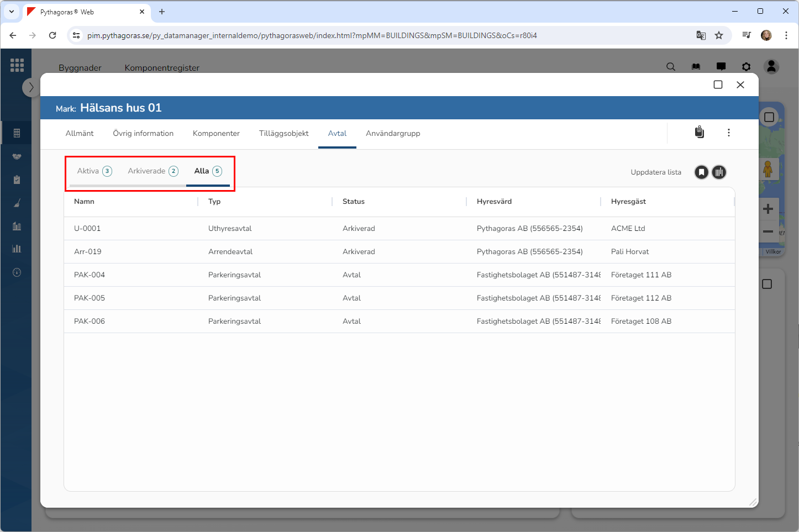Open the Komponenter tab
799x532 pixels.
coord(216,134)
